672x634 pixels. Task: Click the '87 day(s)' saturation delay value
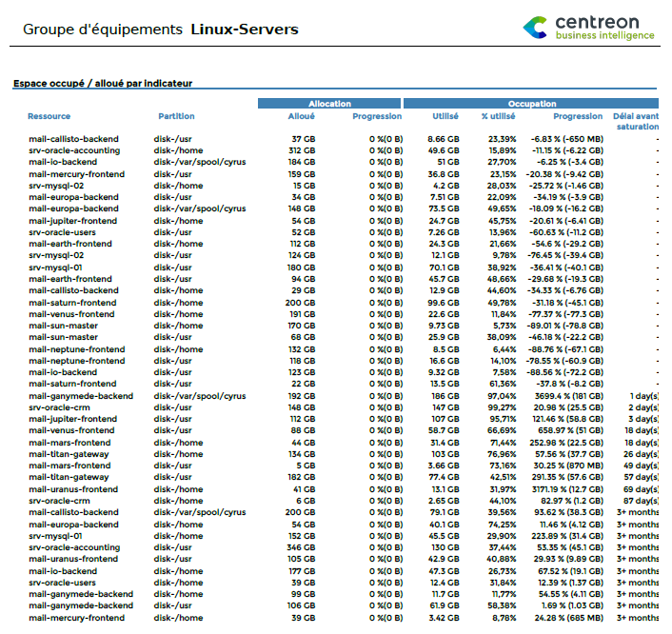point(641,501)
